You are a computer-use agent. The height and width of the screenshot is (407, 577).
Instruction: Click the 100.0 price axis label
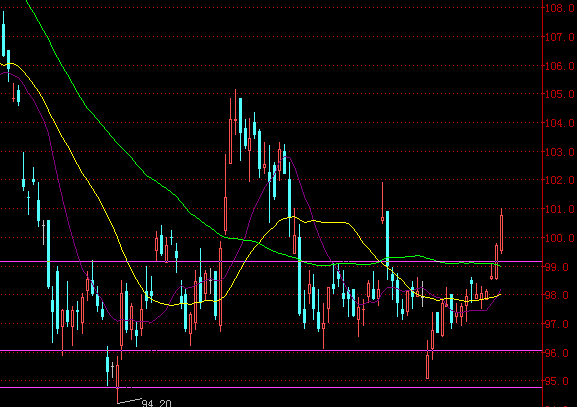(560, 238)
